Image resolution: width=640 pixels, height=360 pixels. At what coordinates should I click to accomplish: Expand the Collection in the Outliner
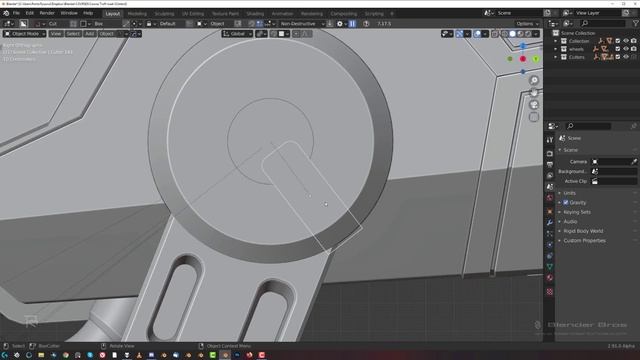click(x=556, y=41)
